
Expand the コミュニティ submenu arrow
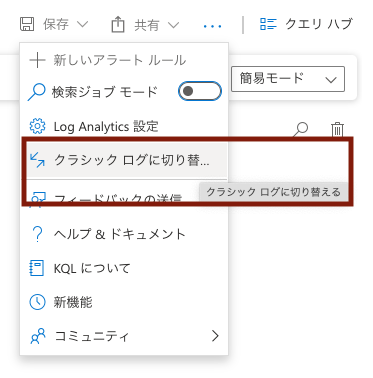215,336
